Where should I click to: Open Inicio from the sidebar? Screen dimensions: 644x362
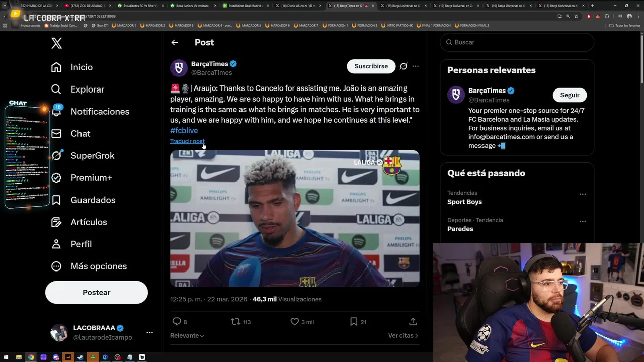72,67
